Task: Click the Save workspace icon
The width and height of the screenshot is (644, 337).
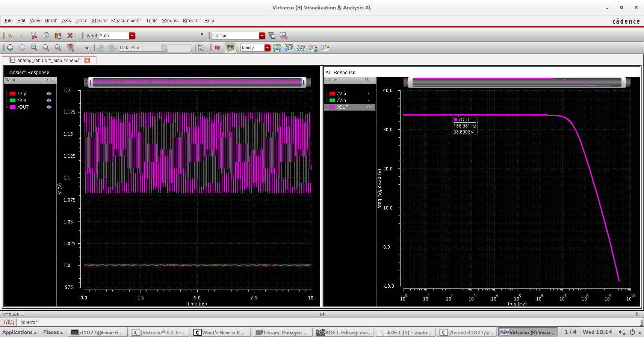Action: point(272,36)
